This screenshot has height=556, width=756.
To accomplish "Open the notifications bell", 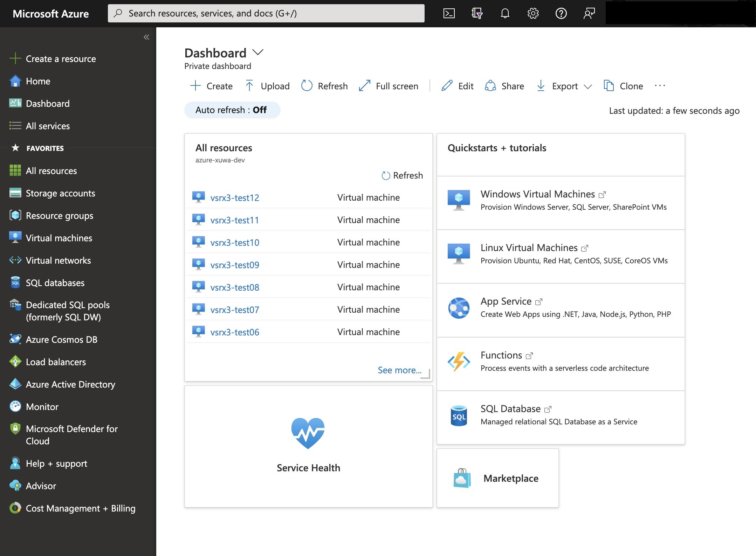I will tap(505, 13).
